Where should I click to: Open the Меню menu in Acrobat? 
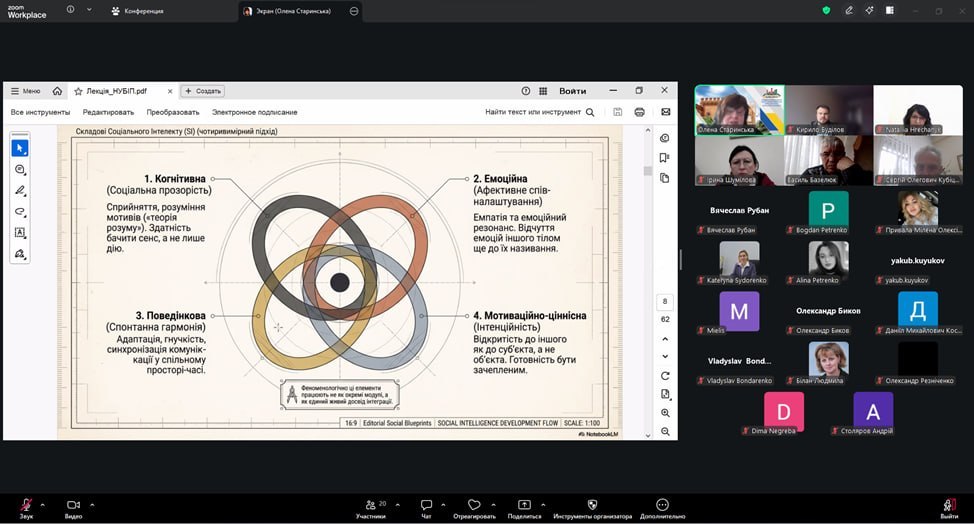pos(26,91)
